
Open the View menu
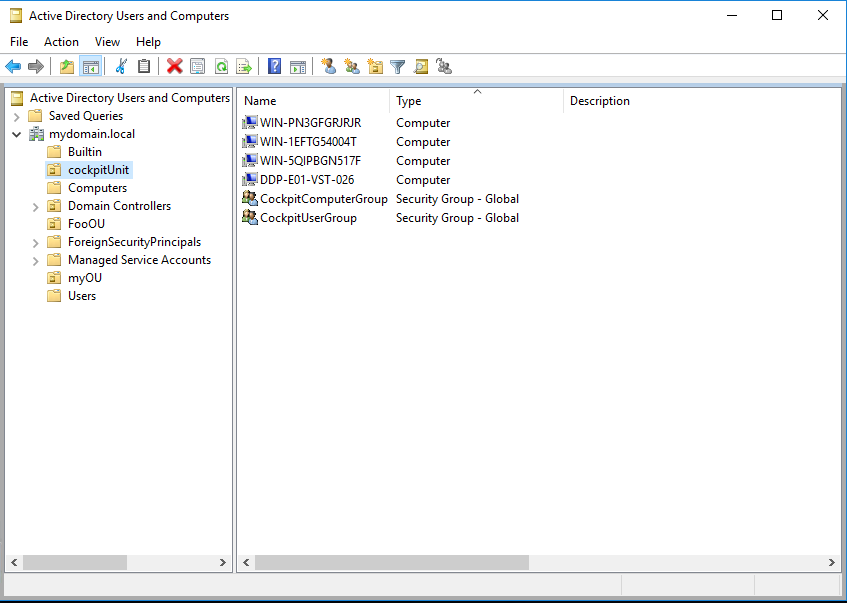pos(107,42)
